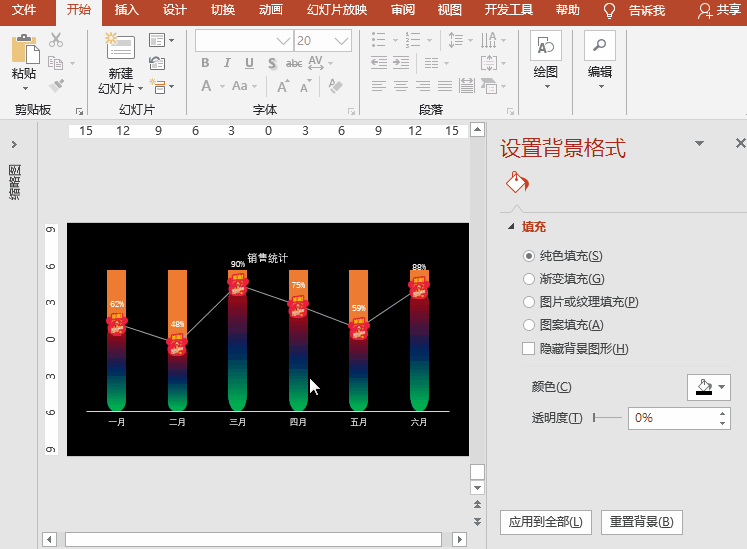This screenshot has height=549, width=747.
Task: Click the Copy icon in clipboard group
Action: [56, 63]
